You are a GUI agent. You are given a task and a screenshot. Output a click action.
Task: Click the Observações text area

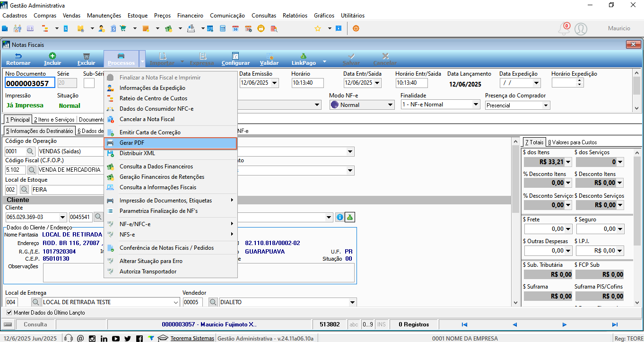[199, 273]
